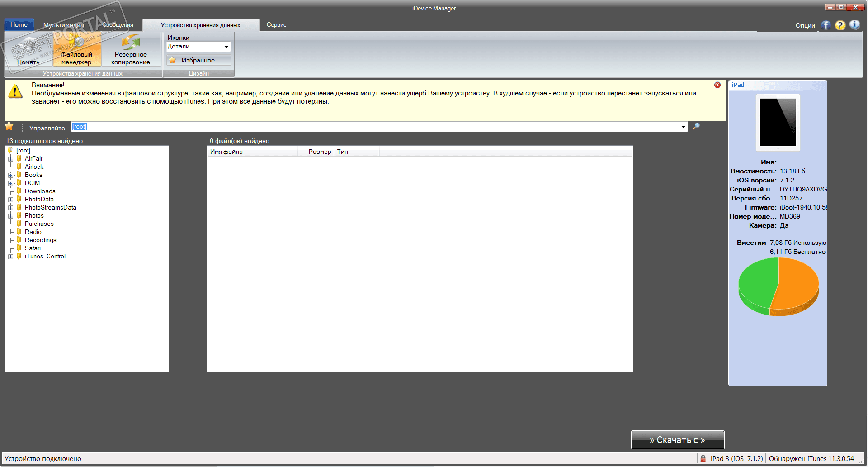Click the Избранное favorites button
This screenshot has height=467, width=868.
[x=199, y=60]
